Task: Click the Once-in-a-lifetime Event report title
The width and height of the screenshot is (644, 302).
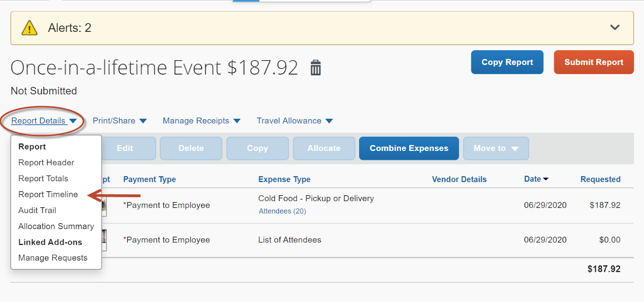Action: click(154, 68)
